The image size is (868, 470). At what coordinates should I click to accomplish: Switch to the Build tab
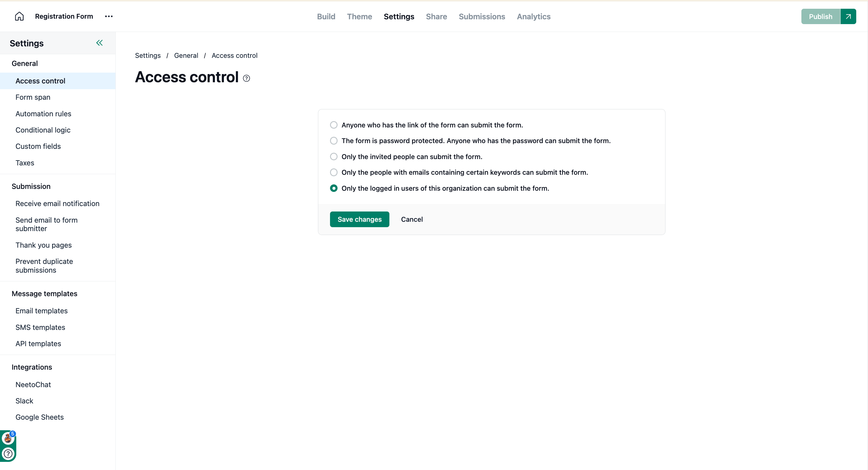326,17
